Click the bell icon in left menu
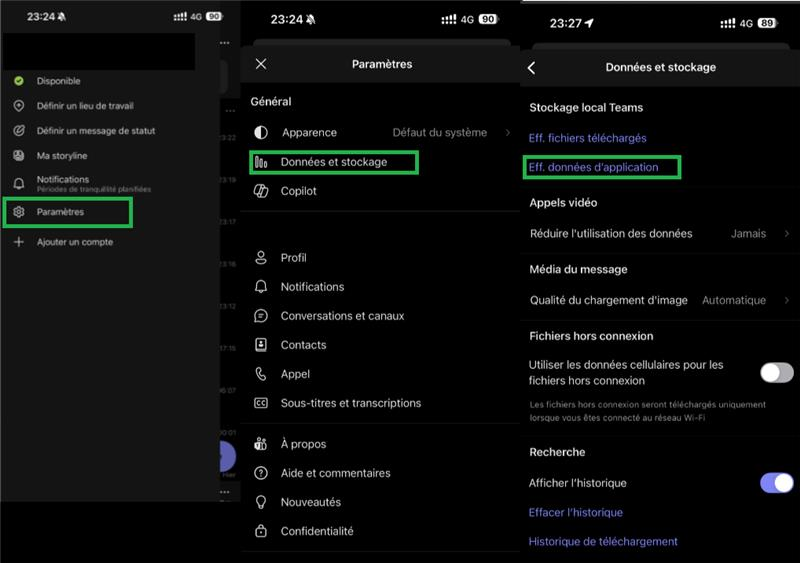The height and width of the screenshot is (563, 800). [x=19, y=184]
